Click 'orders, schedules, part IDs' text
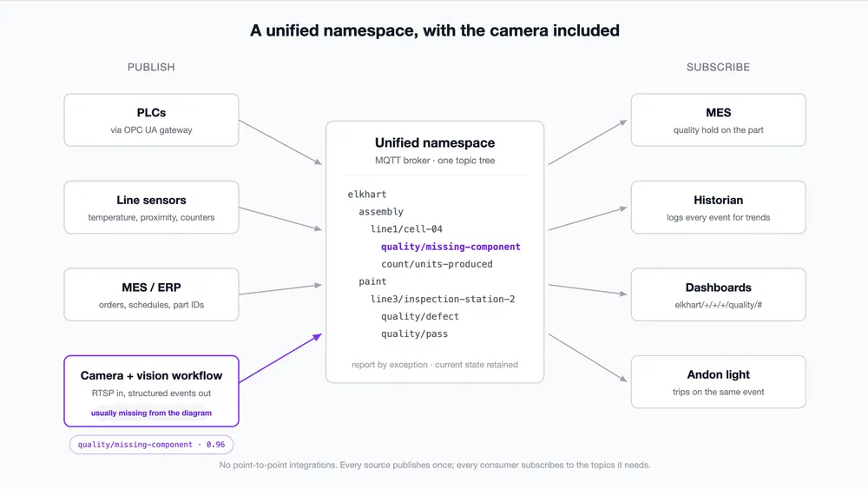Viewport: 868px width, 489px height. [x=151, y=305]
